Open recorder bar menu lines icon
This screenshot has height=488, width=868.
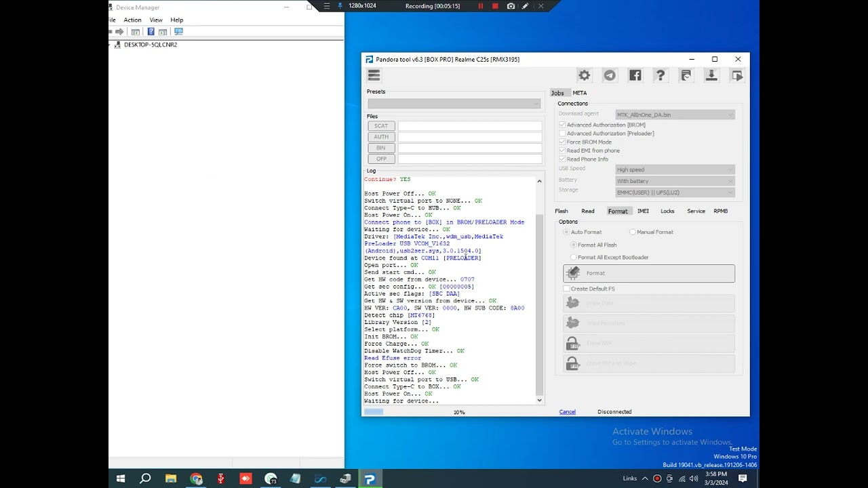pos(327,6)
